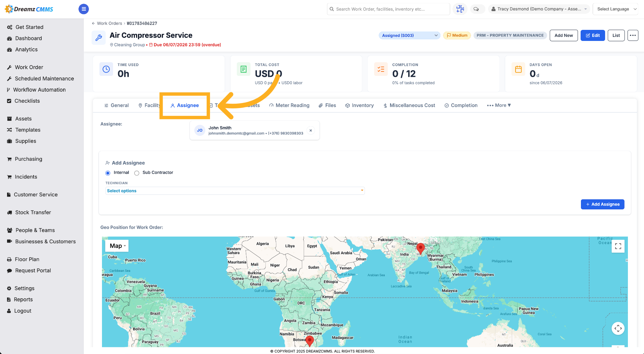Click the Days Open calendar icon

click(x=518, y=69)
